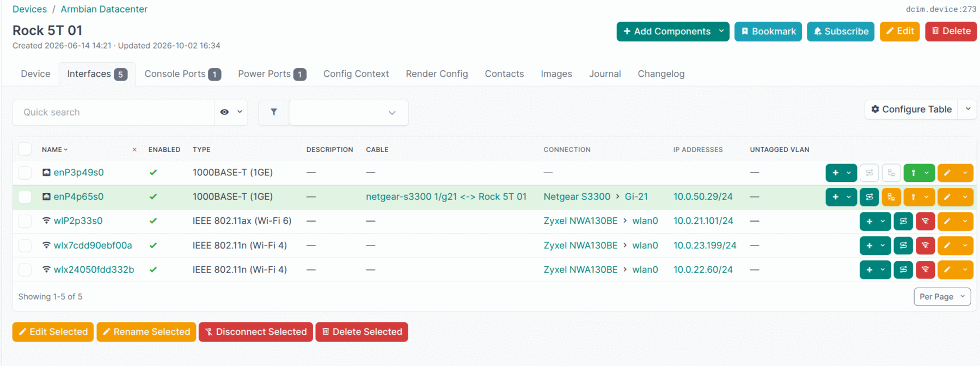This screenshot has width=980, height=366.
Task: Click the red Delete device button
Action: 951,31
